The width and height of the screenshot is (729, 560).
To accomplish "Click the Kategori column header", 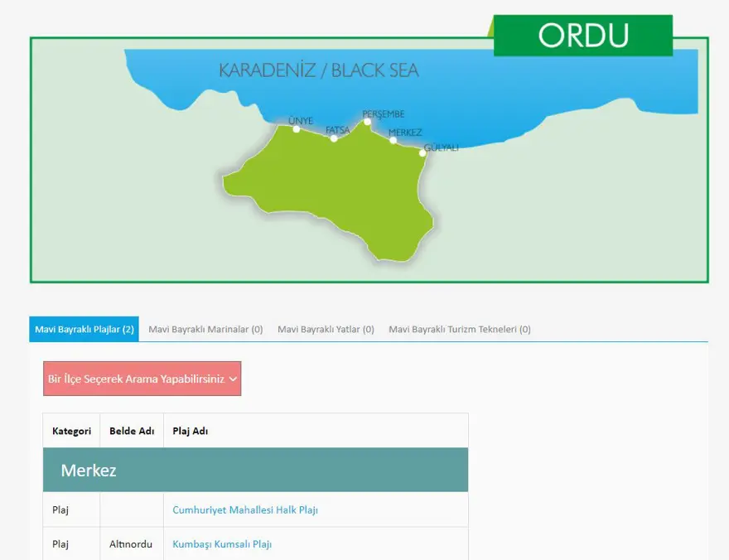I will (71, 431).
